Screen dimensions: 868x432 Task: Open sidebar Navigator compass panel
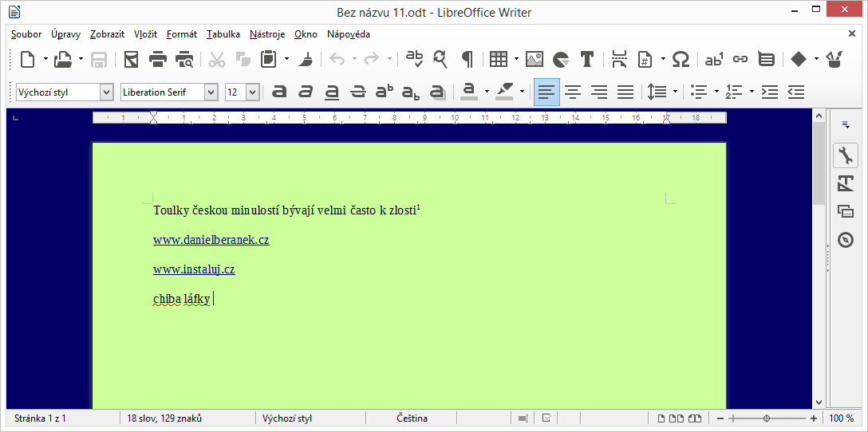[x=846, y=239]
